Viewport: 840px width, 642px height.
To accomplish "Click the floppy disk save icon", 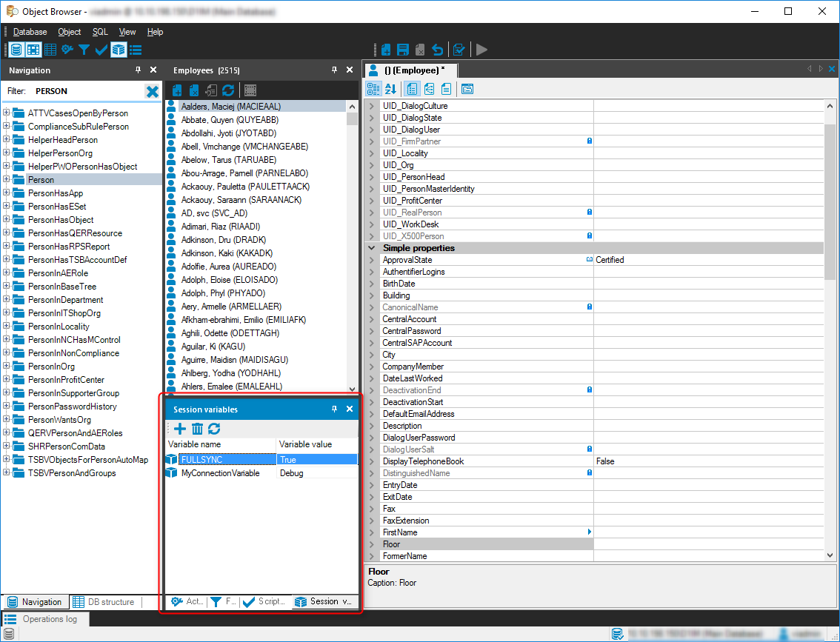I will pos(403,50).
